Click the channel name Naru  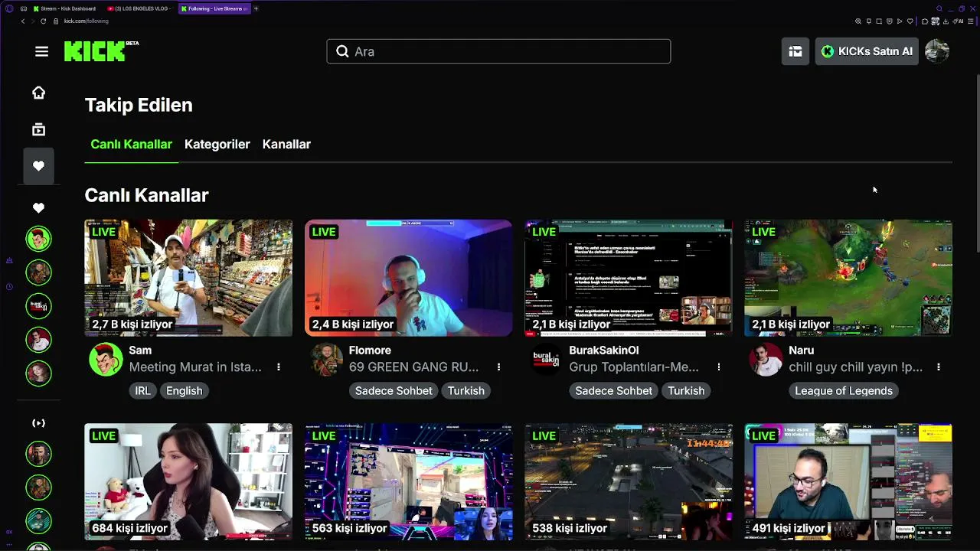pos(802,350)
